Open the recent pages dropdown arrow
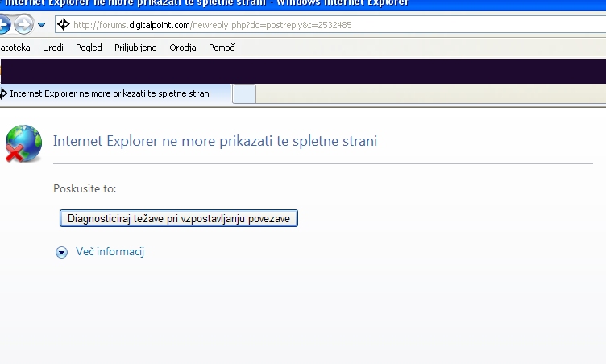Viewport: 606px width, 364px height. (41, 25)
